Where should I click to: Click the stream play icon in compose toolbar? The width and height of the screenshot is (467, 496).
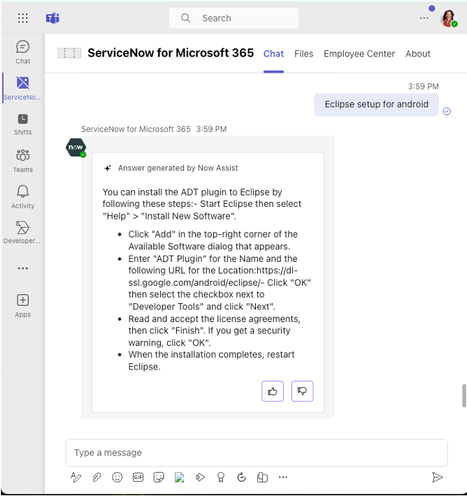(200, 477)
